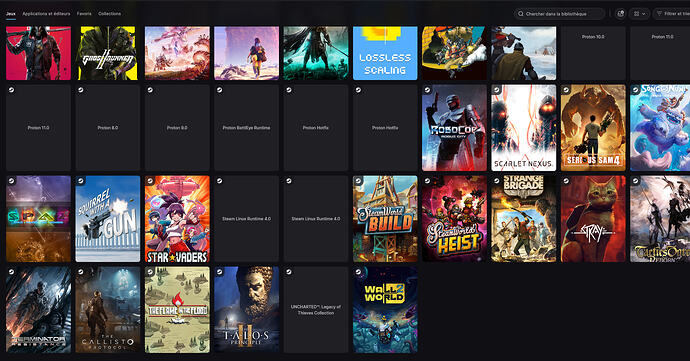Click the Steam badge on Talos Principle II card
This screenshot has height=361, width=690.
[x=220, y=272]
